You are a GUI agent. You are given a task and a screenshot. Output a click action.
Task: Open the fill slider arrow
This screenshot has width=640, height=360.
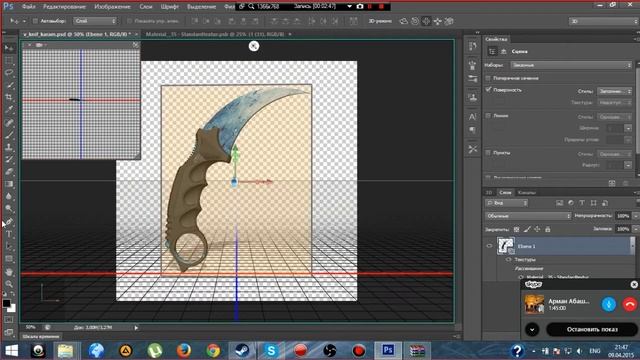tap(636, 229)
